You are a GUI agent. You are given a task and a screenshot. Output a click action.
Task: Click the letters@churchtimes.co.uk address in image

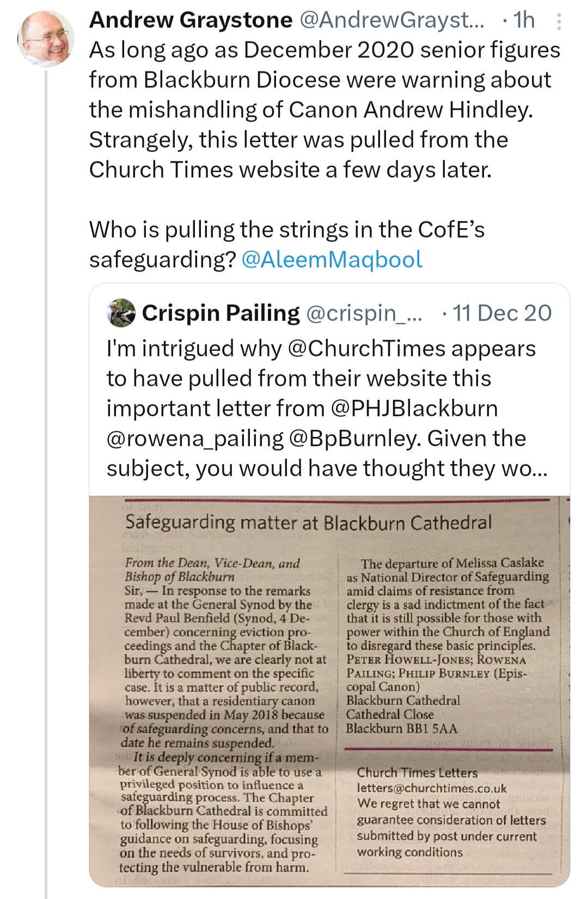(x=432, y=788)
